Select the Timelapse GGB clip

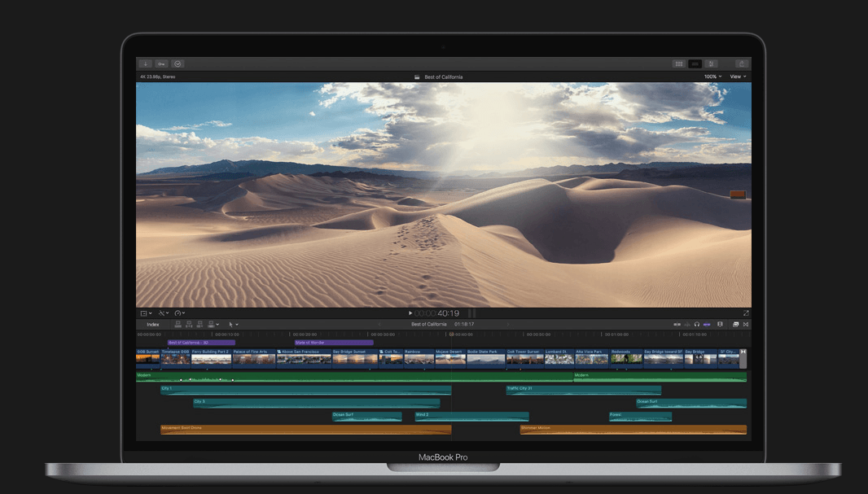(x=176, y=358)
